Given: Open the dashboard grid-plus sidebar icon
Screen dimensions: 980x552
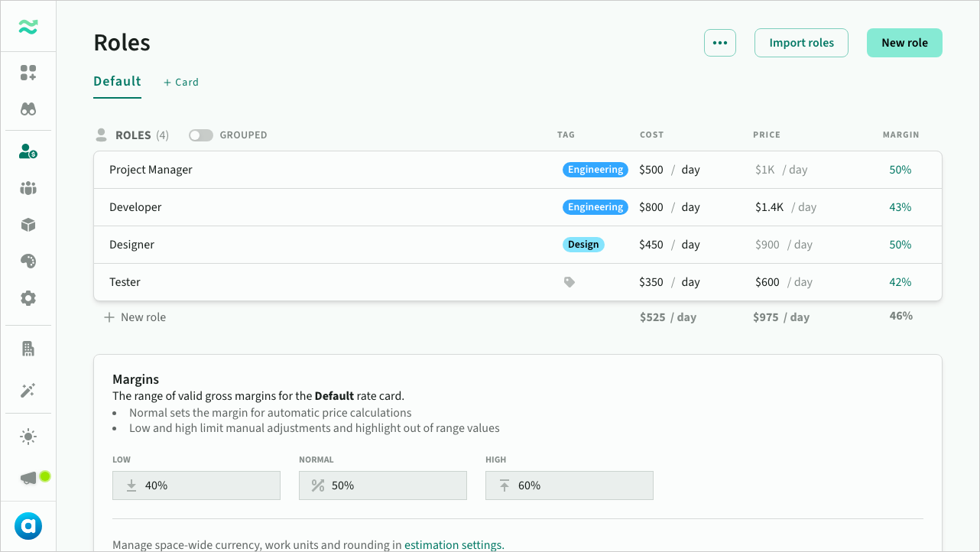Looking at the screenshot, I should pyautogui.click(x=28, y=73).
